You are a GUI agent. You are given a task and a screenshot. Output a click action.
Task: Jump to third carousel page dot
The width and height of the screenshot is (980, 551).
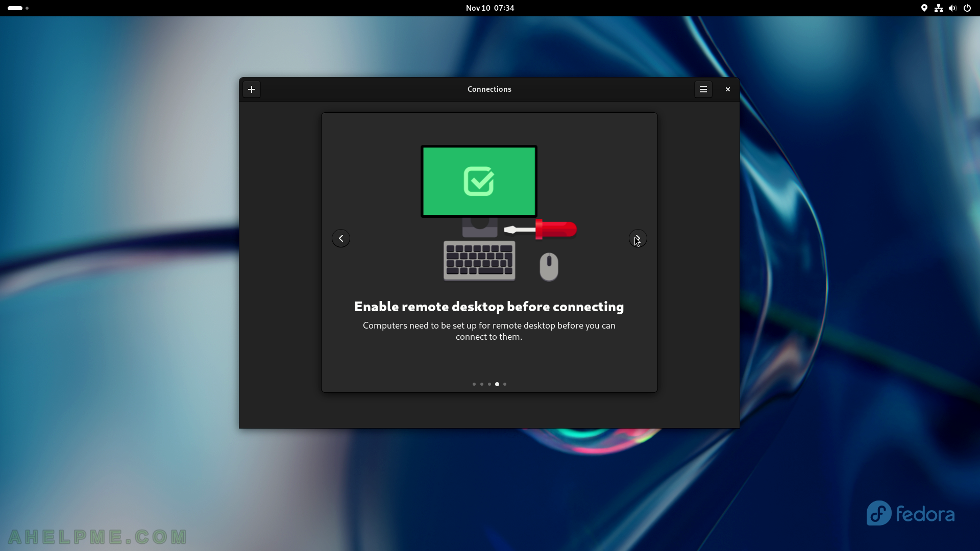coord(489,384)
